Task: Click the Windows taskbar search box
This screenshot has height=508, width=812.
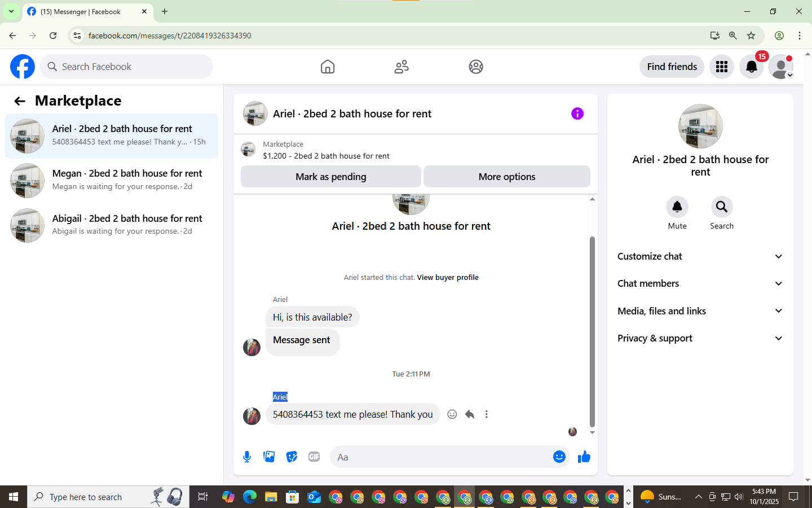Action: coord(108,497)
